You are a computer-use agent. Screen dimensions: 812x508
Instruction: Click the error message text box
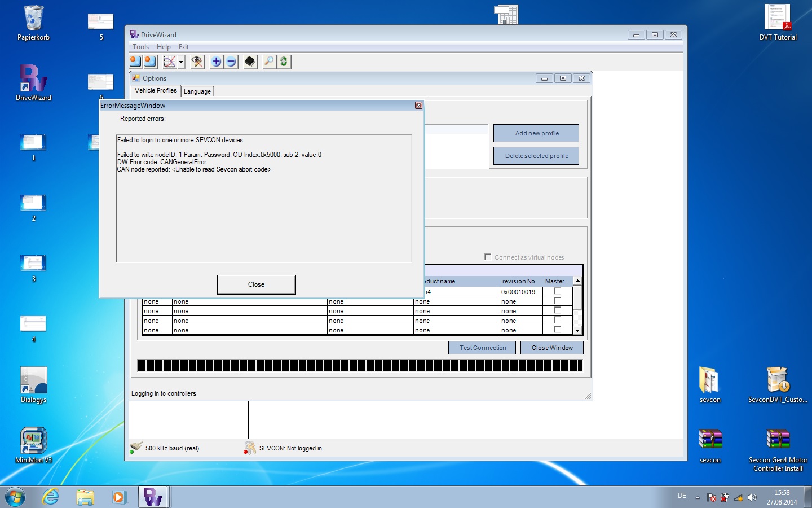click(x=263, y=198)
